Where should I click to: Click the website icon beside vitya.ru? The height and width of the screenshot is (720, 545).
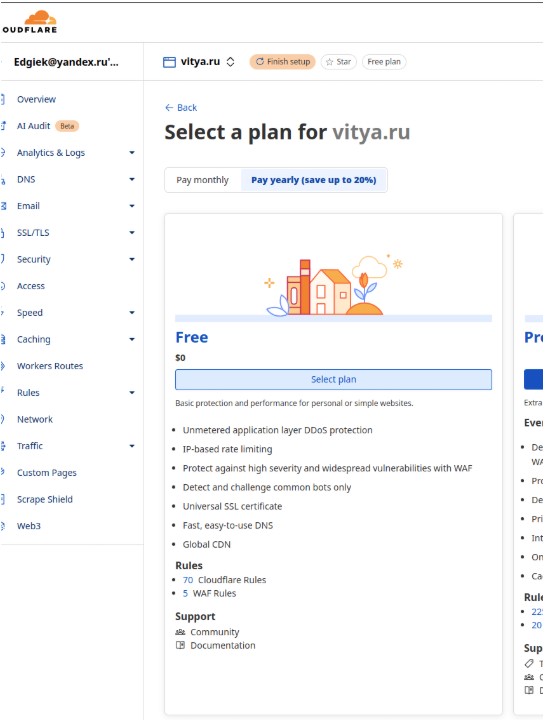click(169, 62)
